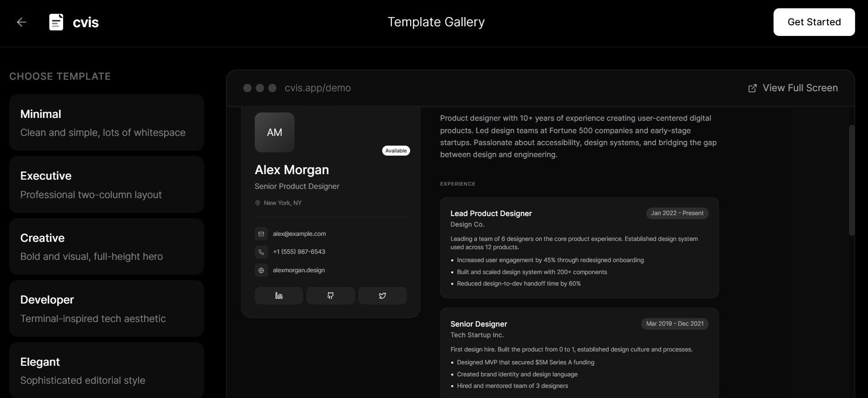Choose the Creative template

tap(106, 246)
